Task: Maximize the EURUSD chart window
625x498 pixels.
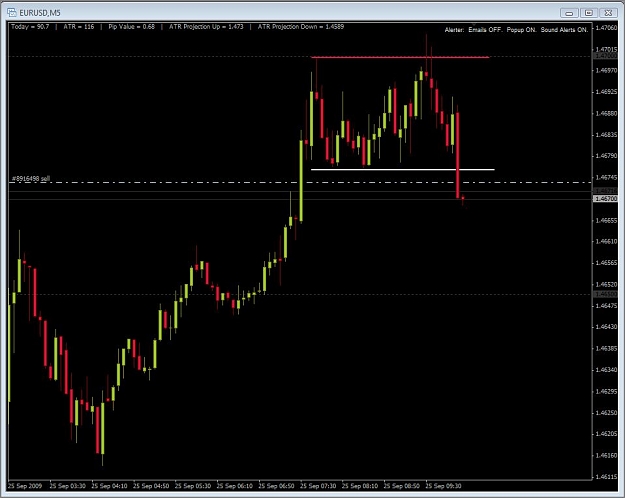Action: click(589, 13)
